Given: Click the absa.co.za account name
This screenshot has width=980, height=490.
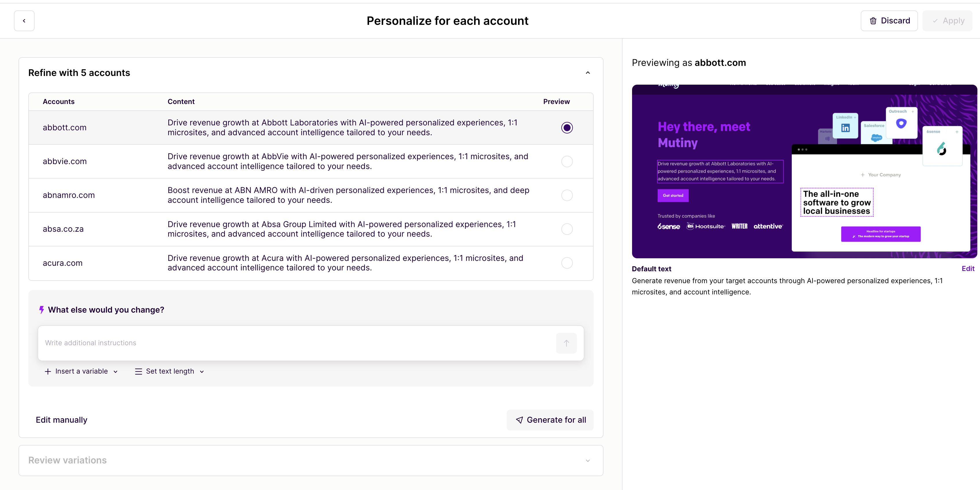Looking at the screenshot, I should click(63, 229).
